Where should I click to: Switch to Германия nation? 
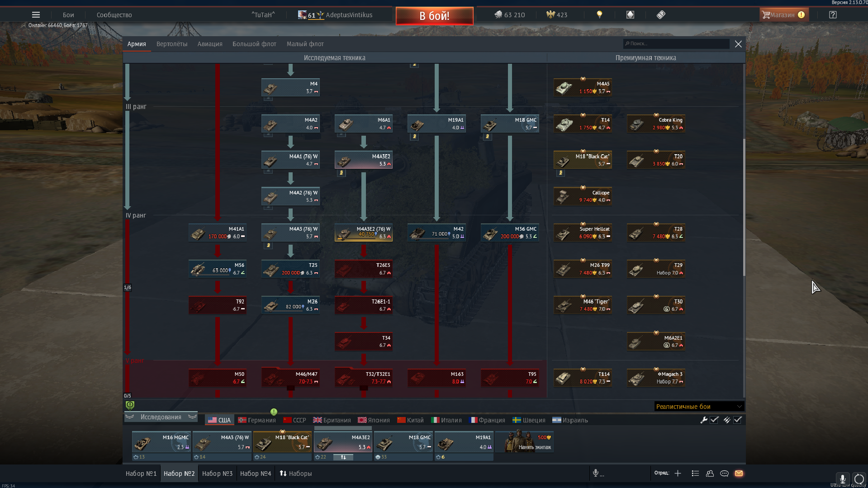[x=257, y=420]
